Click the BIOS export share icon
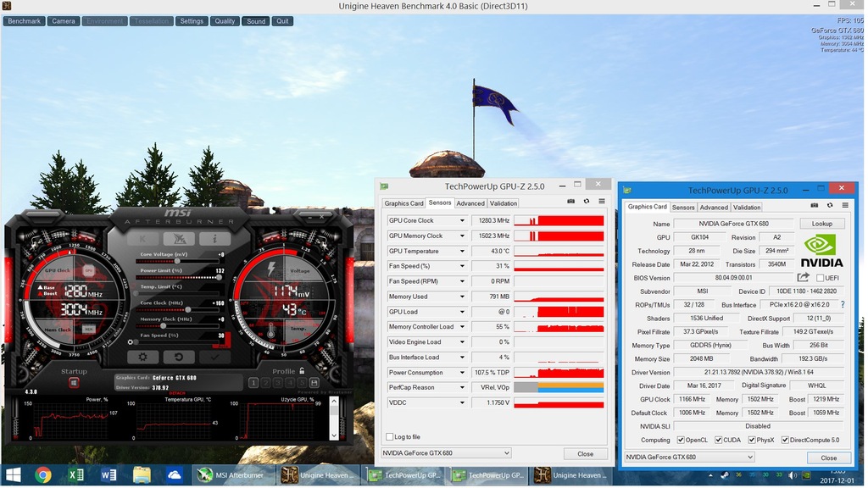 pos(804,277)
